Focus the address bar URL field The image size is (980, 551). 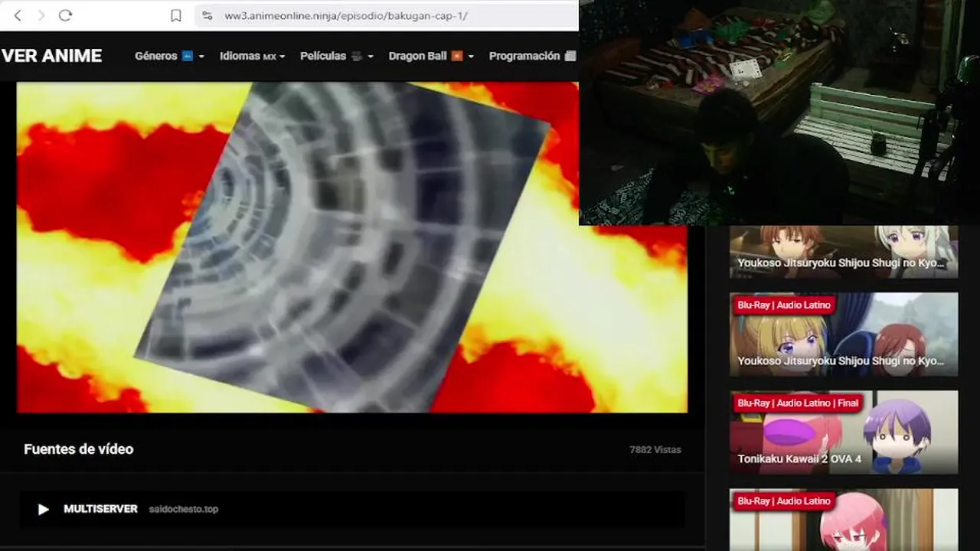click(x=387, y=15)
